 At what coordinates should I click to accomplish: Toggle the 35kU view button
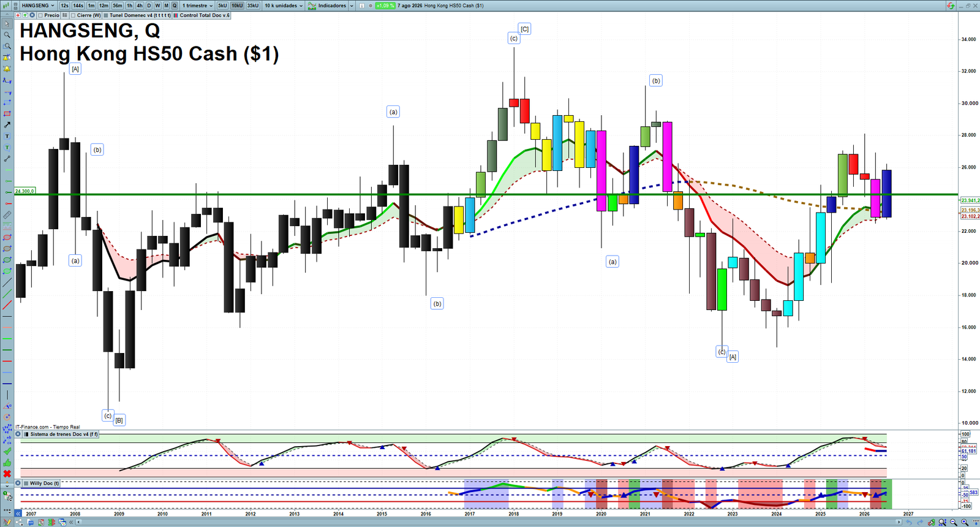253,6
